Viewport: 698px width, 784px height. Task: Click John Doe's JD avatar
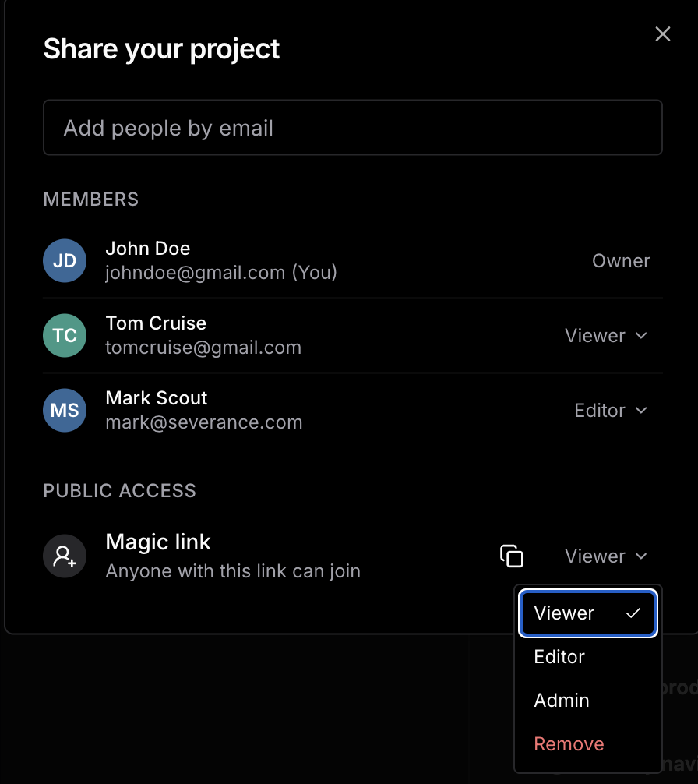(x=64, y=261)
